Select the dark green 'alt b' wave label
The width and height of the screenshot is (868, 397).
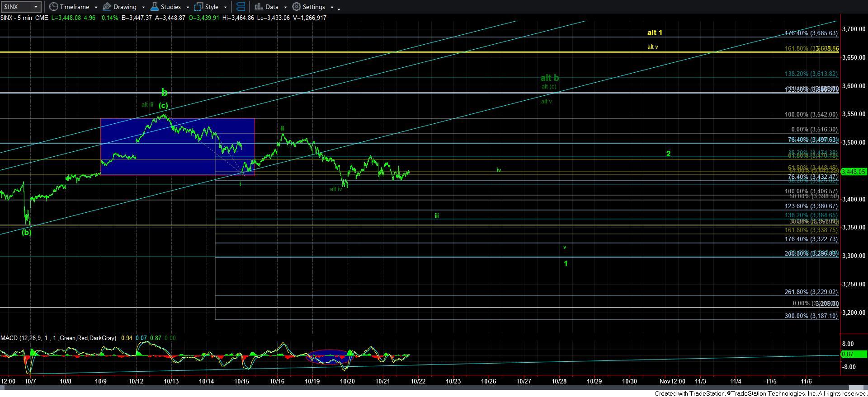(550, 78)
